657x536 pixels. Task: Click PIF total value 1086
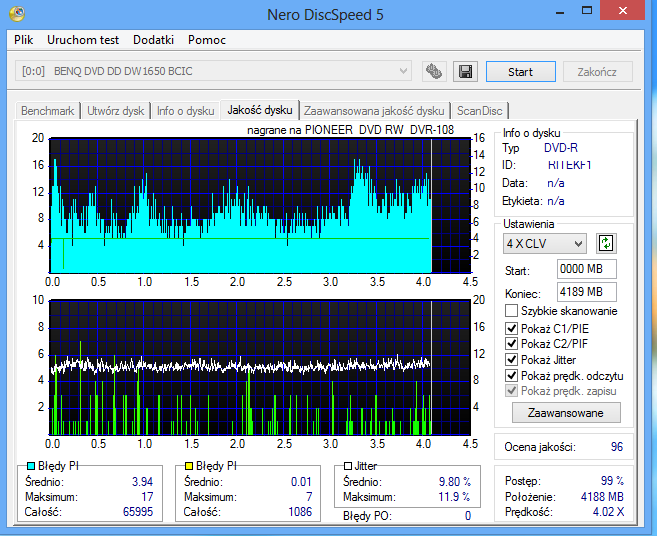coord(300,512)
